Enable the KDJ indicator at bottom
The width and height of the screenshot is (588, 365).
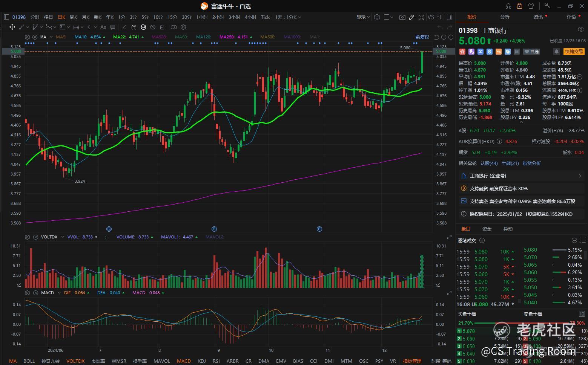pos(202,361)
